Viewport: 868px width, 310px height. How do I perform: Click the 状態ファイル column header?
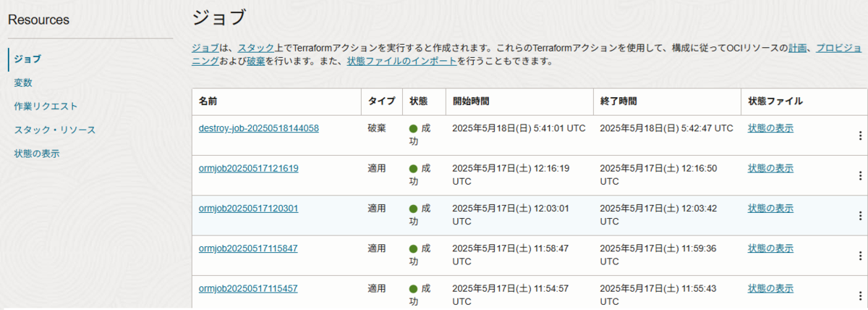775,101
